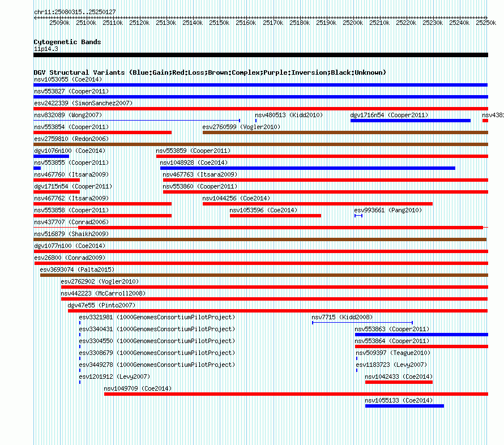Select dgv1716n54 (Cooper2011) label
Viewport: 504px width, 445px height.
click(x=389, y=115)
